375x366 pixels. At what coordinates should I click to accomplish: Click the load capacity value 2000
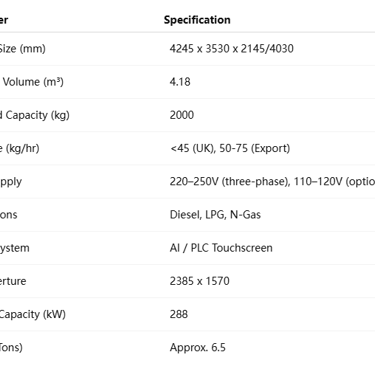point(182,115)
